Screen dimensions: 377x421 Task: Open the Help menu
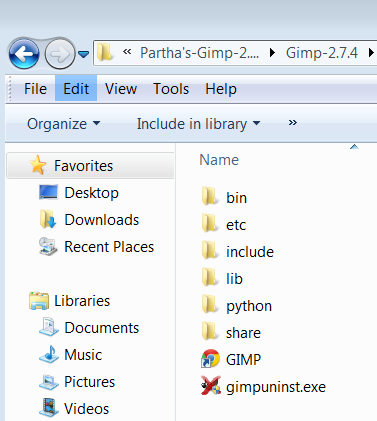[221, 89]
